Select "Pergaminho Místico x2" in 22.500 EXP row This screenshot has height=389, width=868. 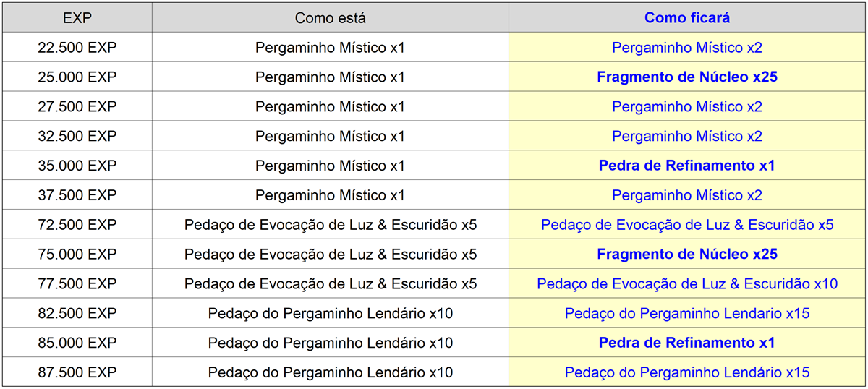pyautogui.click(x=686, y=48)
